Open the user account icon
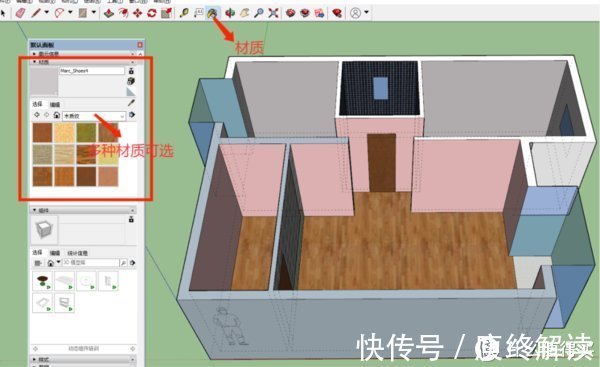The image size is (600, 367). 355,13
